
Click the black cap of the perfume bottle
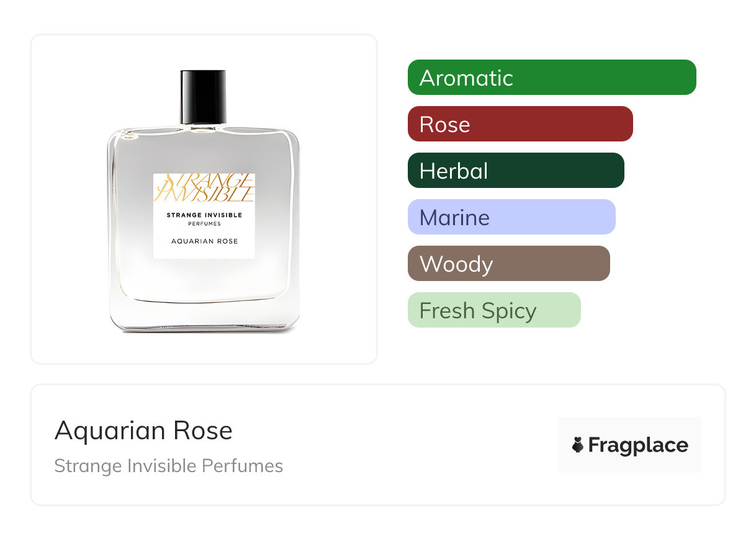pos(203,97)
